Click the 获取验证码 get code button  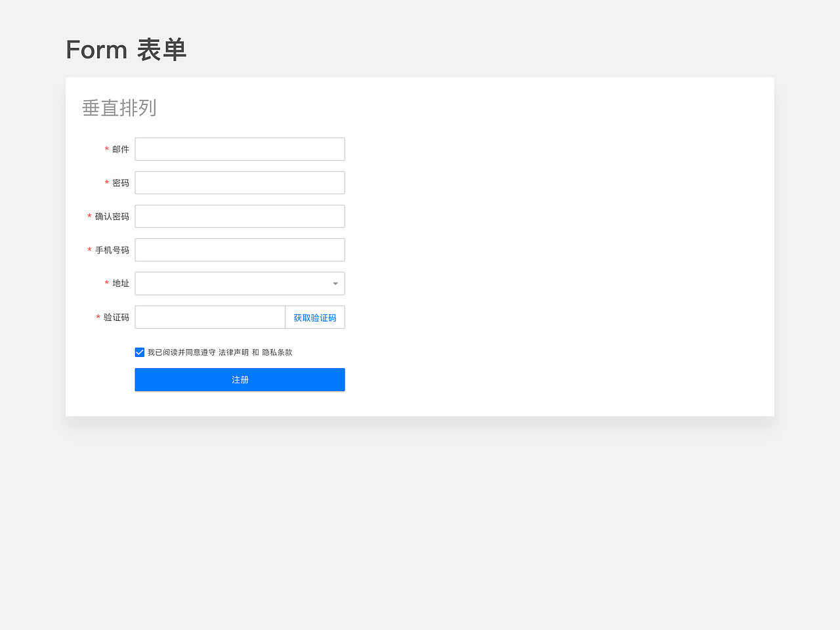pos(314,317)
